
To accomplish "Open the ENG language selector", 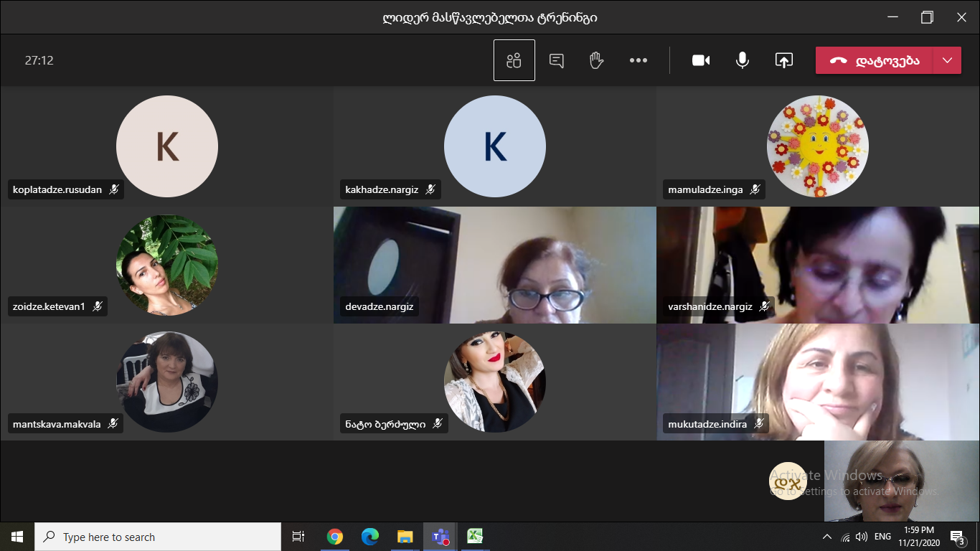I will pyautogui.click(x=882, y=537).
